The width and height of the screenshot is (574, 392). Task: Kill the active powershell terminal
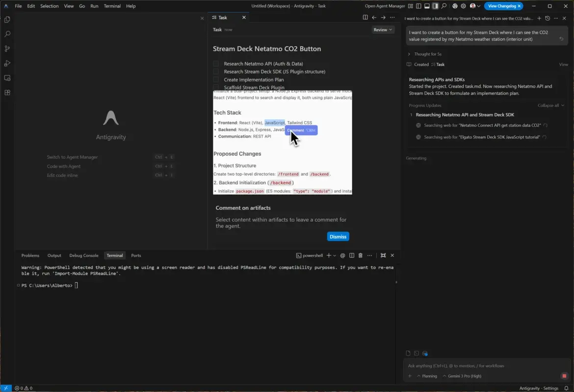pos(361,255)
